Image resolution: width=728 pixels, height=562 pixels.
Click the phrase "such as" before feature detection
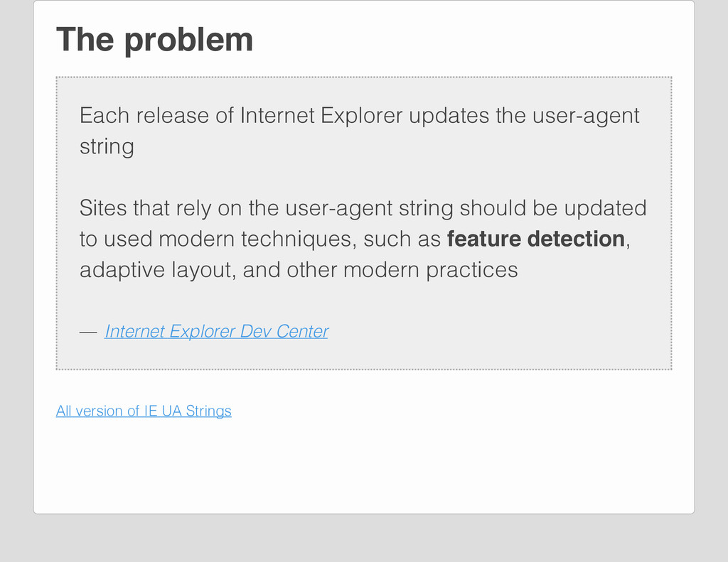coord(402,239)
